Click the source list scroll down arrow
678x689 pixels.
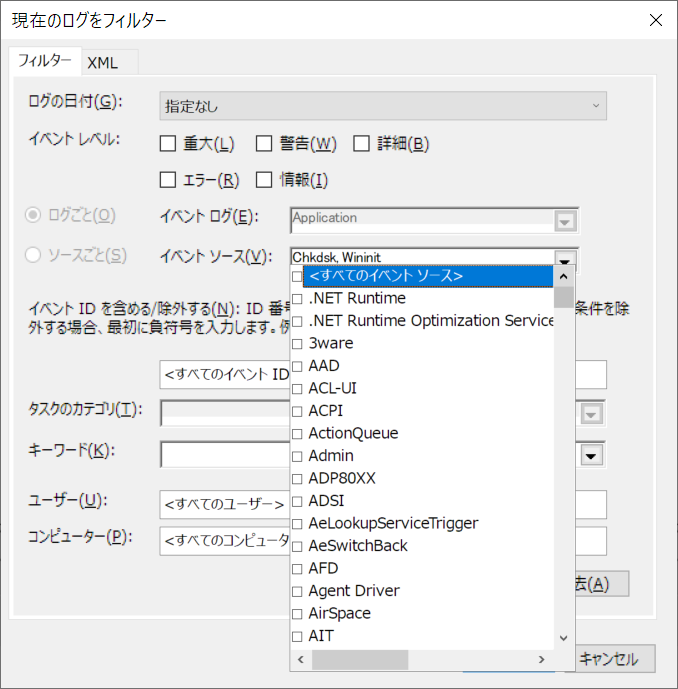(564, 638)
